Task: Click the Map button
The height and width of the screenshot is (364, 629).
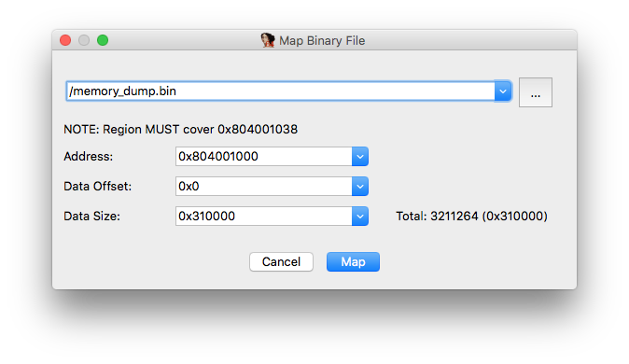Action: point(353,261)
